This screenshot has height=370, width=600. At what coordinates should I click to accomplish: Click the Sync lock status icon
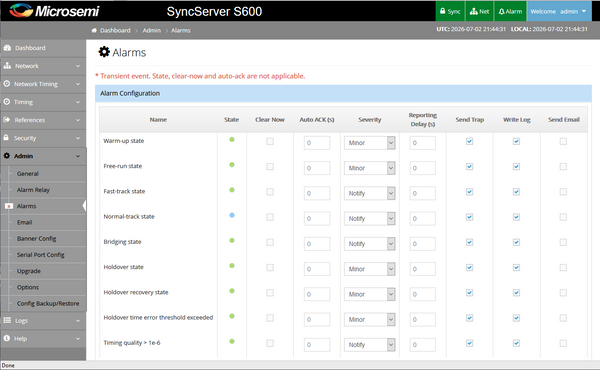[442, 11]
